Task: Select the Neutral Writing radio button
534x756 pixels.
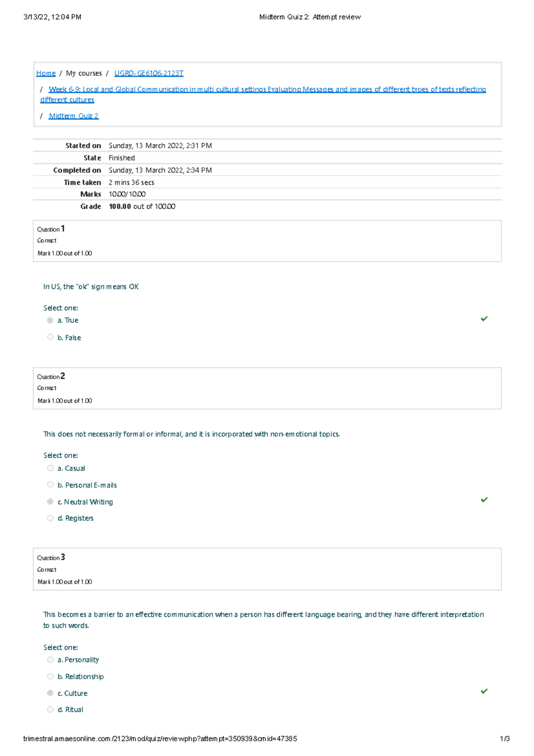Action: (50, 501)
